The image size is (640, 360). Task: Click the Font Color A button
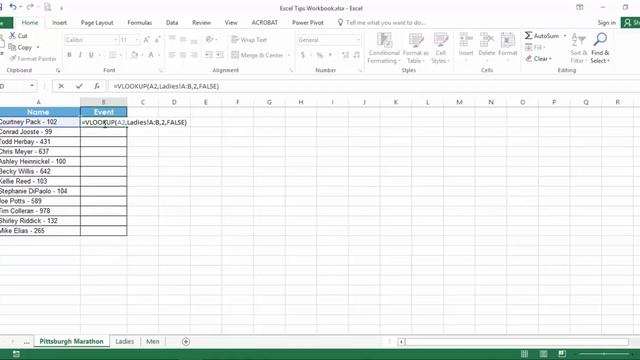(151, 55)
